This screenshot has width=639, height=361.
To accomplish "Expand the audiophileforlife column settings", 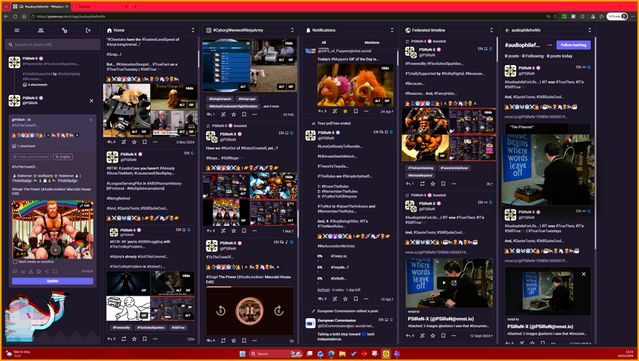I will click(589, 30).
